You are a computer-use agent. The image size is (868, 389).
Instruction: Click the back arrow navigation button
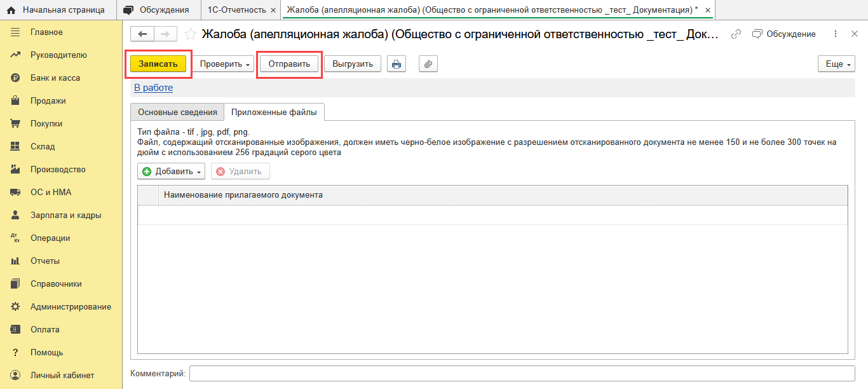point(142,34)
